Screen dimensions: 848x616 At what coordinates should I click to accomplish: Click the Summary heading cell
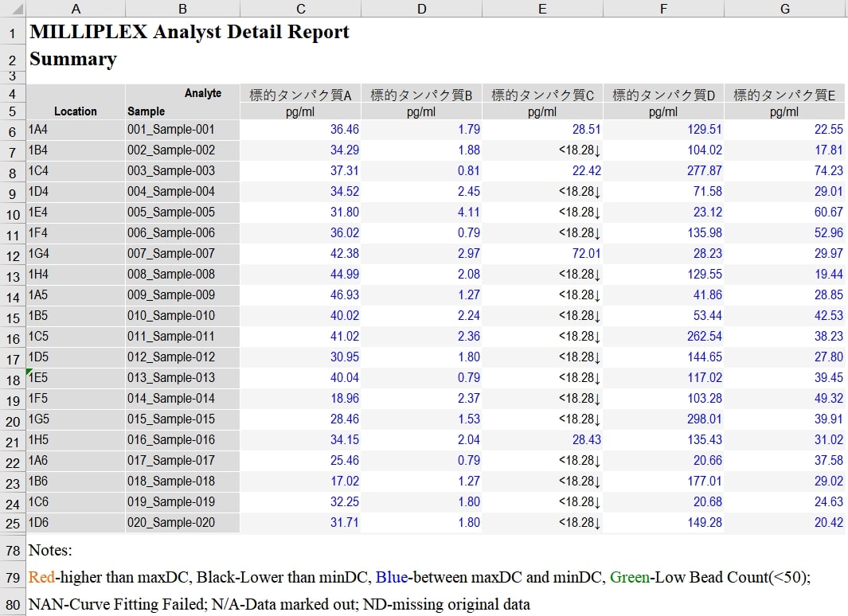click(x=73, y=59)
